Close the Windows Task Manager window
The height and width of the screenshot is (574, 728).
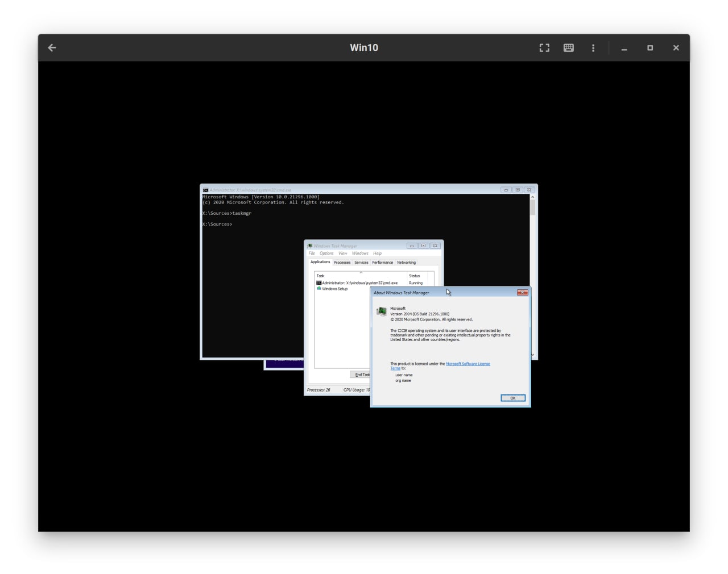[x=435, y=246]
